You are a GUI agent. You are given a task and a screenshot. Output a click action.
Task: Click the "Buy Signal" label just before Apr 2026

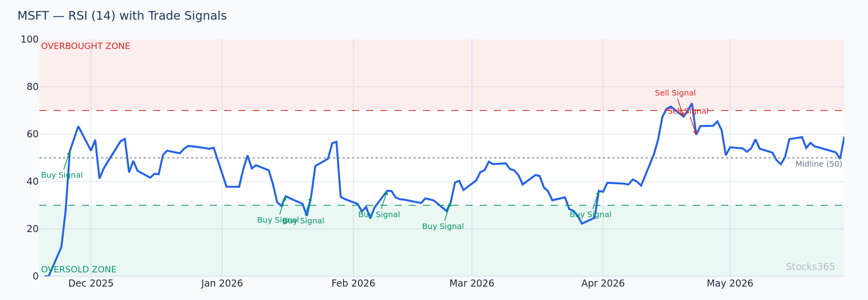(x=591, y=215)
